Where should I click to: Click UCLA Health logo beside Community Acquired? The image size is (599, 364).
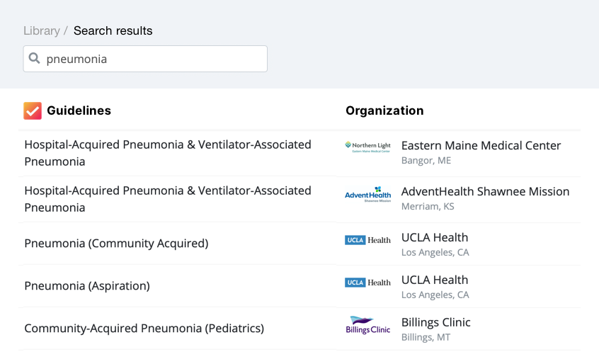point(367,240)
